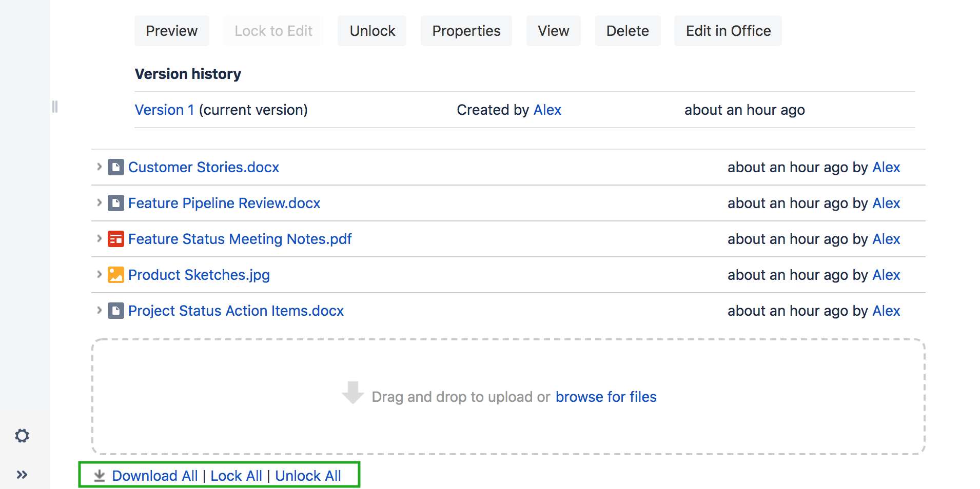Viewport: 980px width, 489px height.
Task: Click the Customer Stories.docx document file icon
Action: click(115, 167)
